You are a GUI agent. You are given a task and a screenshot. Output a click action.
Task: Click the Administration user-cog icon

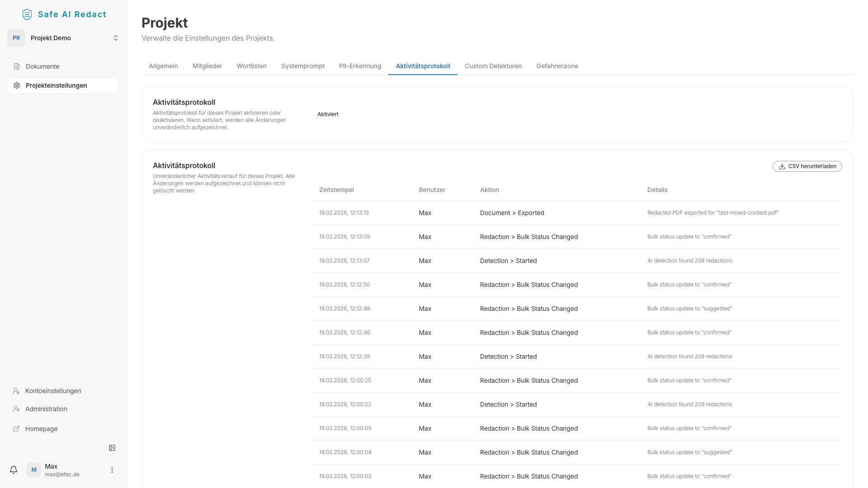[16, 409]
